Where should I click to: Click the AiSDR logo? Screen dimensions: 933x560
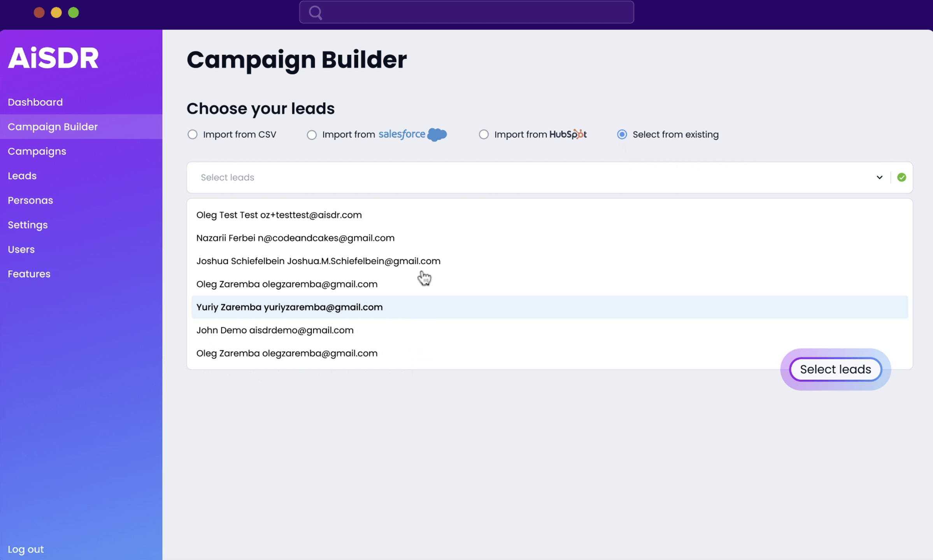(x=53, y=58)
